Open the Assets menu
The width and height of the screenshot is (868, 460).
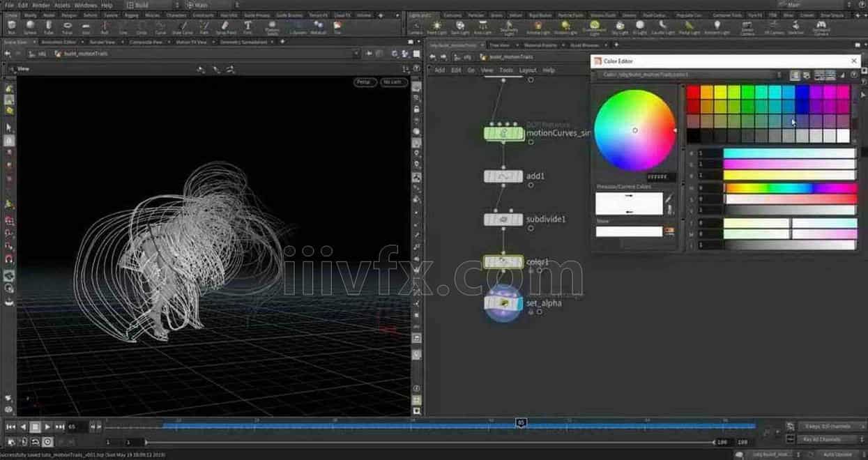point(62,5)
